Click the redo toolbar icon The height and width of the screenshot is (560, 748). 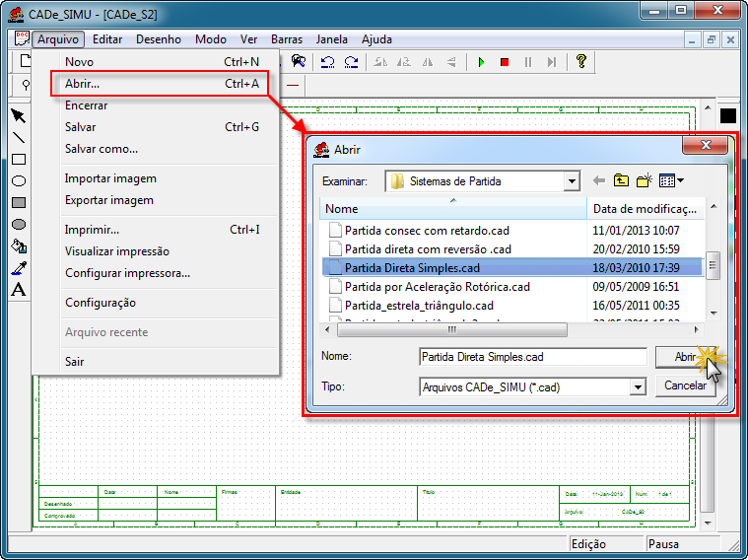351,62
